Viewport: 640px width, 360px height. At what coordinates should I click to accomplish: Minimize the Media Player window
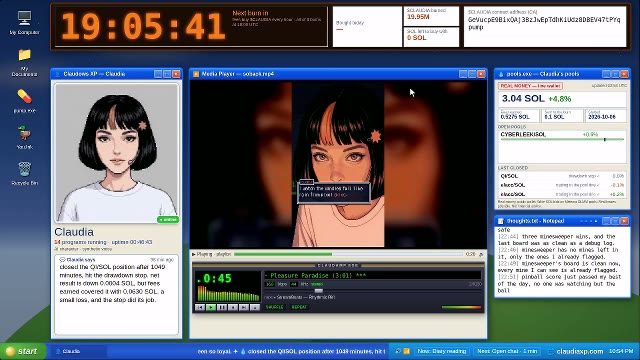point(463,74)
